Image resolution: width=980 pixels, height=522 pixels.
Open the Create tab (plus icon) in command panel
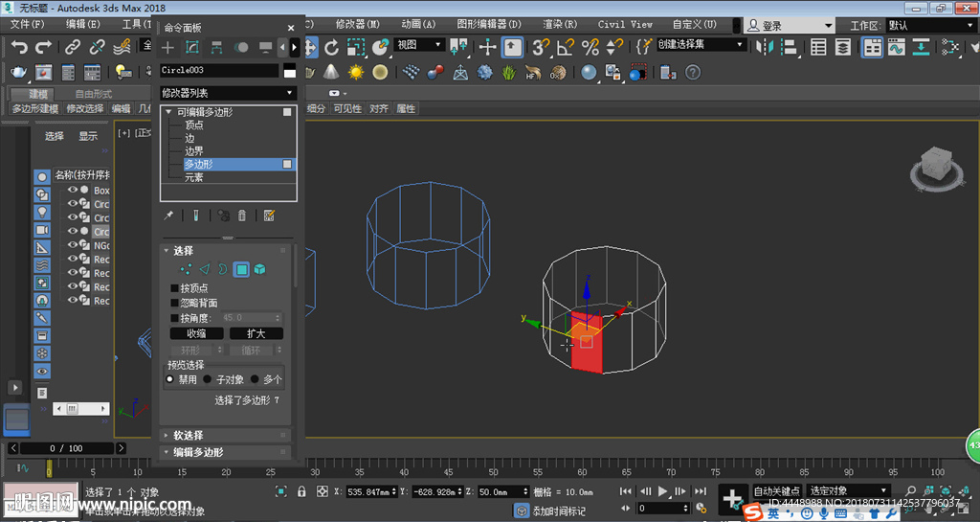pos(167,48)
